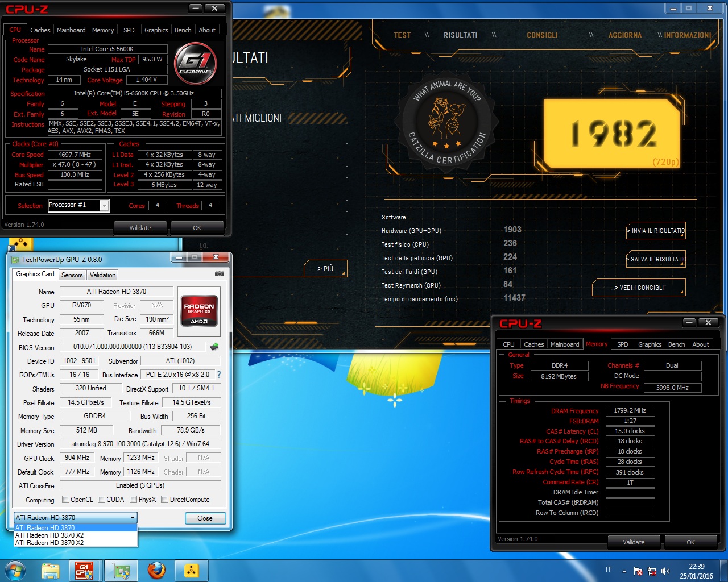Collapse the GPU selection dropdown arrow

(133, 518)
